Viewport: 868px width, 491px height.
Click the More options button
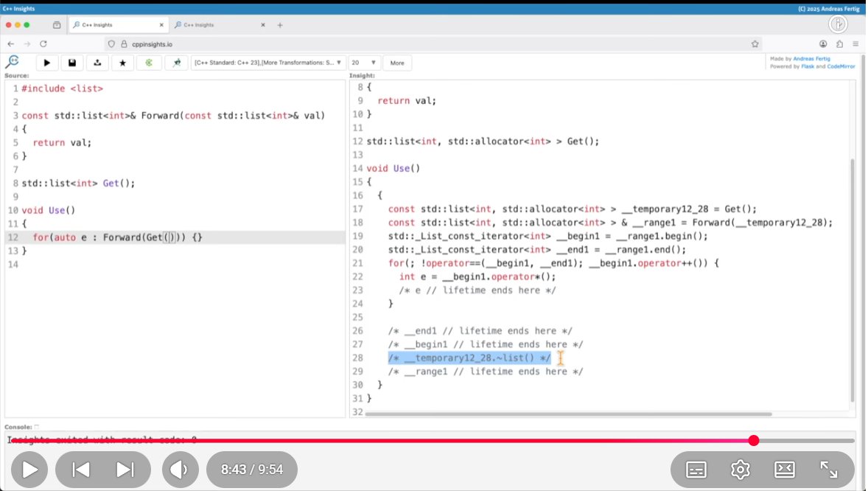(397, 63)
